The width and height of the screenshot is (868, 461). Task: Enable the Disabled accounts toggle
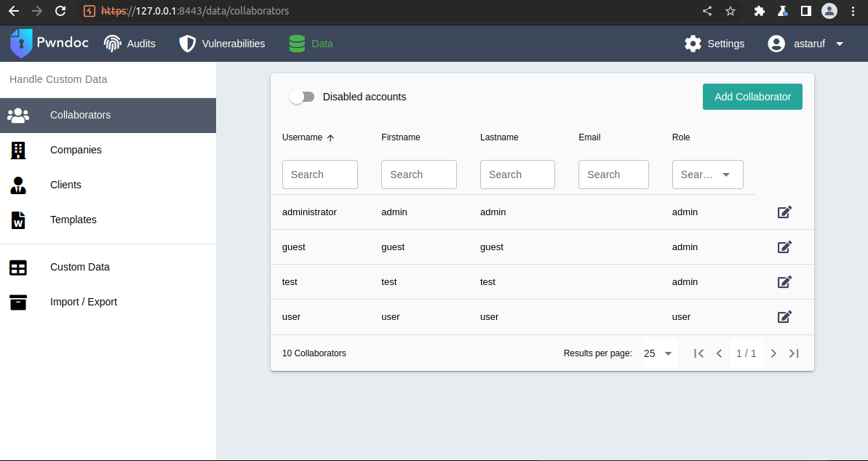tap(302, 97)
